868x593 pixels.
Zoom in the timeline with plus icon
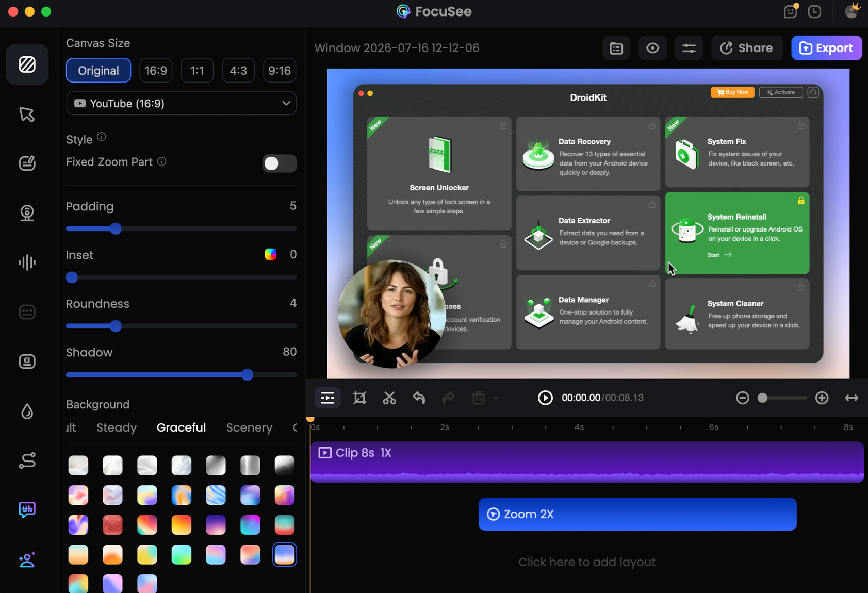822,398
